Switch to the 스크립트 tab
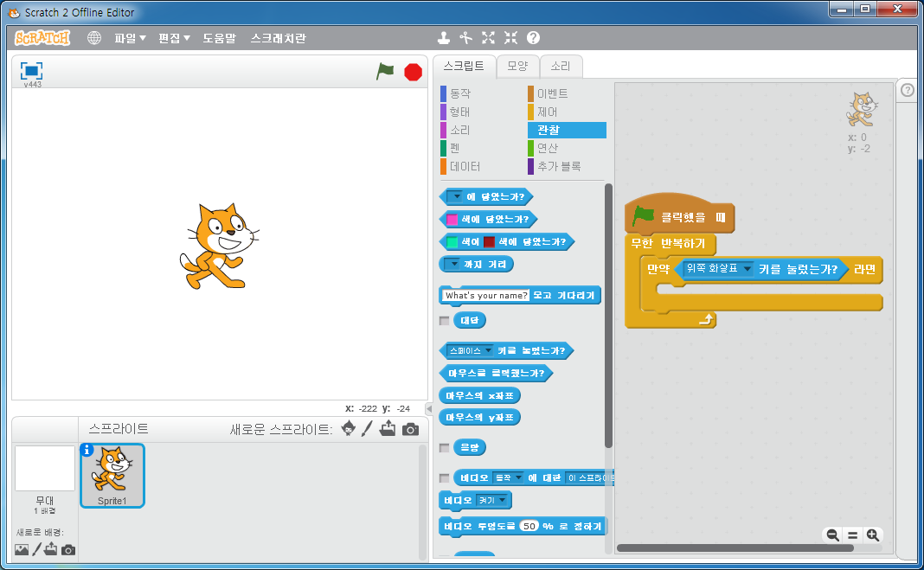Screen dimensions: 924x570 point(464,66)
